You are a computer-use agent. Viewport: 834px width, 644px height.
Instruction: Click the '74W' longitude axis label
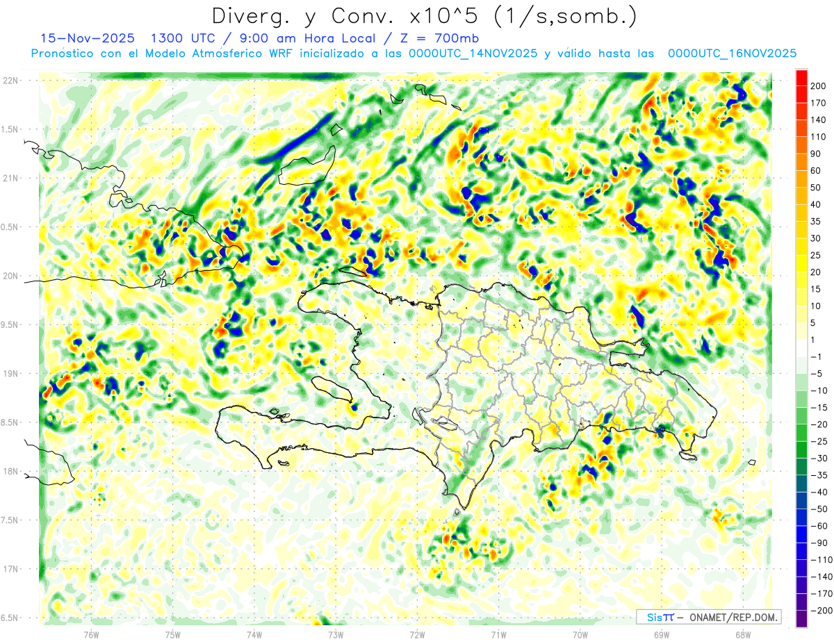click(254, 635)
